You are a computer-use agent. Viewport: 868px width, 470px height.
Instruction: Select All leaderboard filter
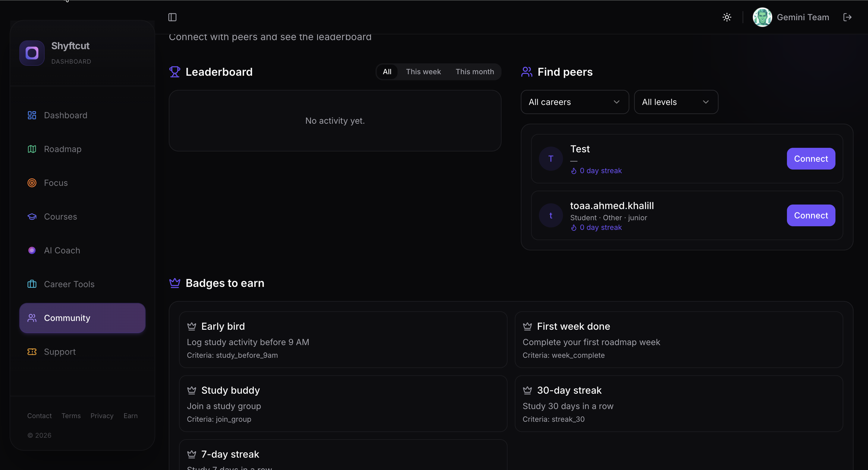coord(387,72)
